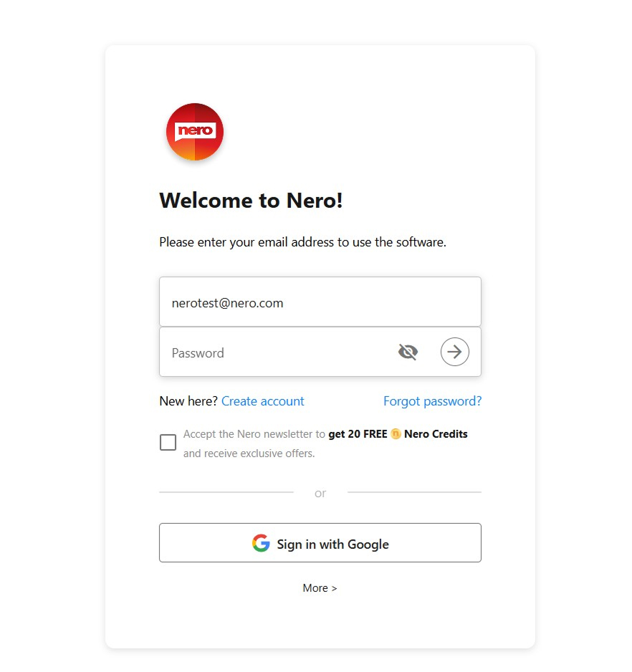Focus the Password input field
The image size is (632, 672).
(x=274, y=352)
